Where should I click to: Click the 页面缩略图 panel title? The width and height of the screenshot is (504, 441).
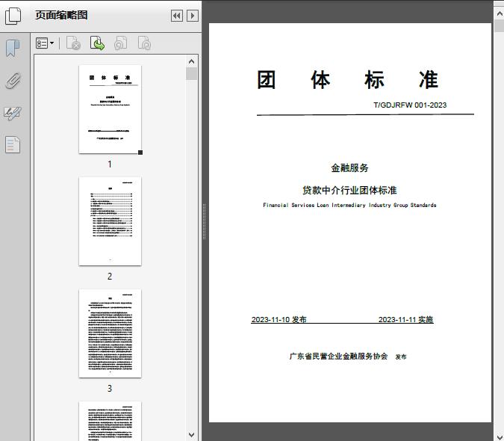(x=61, y=15)
